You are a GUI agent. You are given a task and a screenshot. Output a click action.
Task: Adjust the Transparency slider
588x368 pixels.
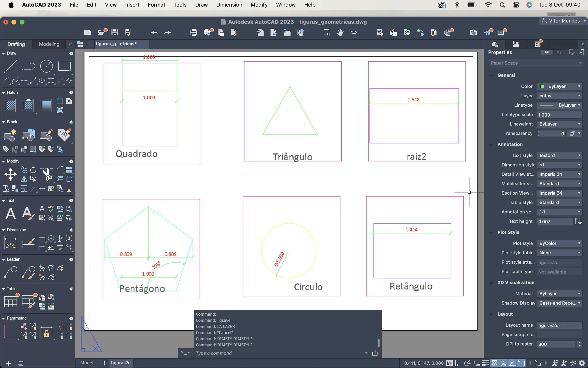pos(551,134)
